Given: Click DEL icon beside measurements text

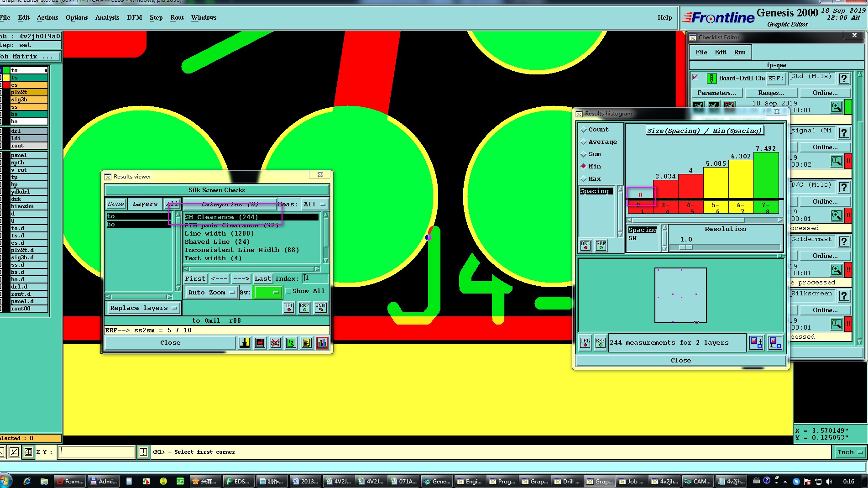Looking at the screenshot, I should point(585,342).
